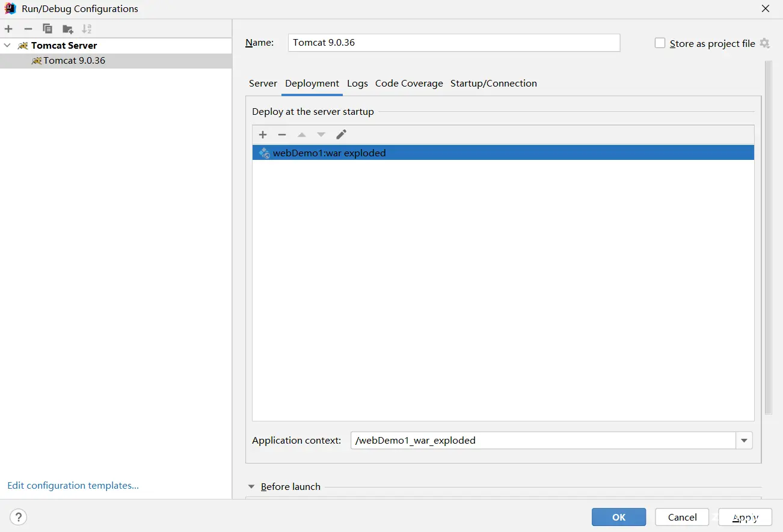Add a deployment artifact with plus button
This screenshot has width=783, height=532.
(263, 135)
